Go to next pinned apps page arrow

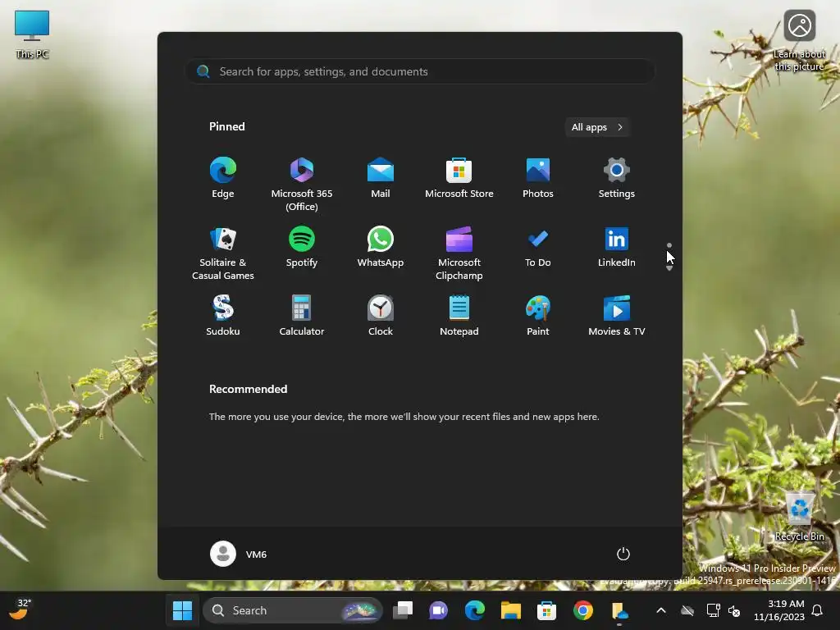[669, 268]
